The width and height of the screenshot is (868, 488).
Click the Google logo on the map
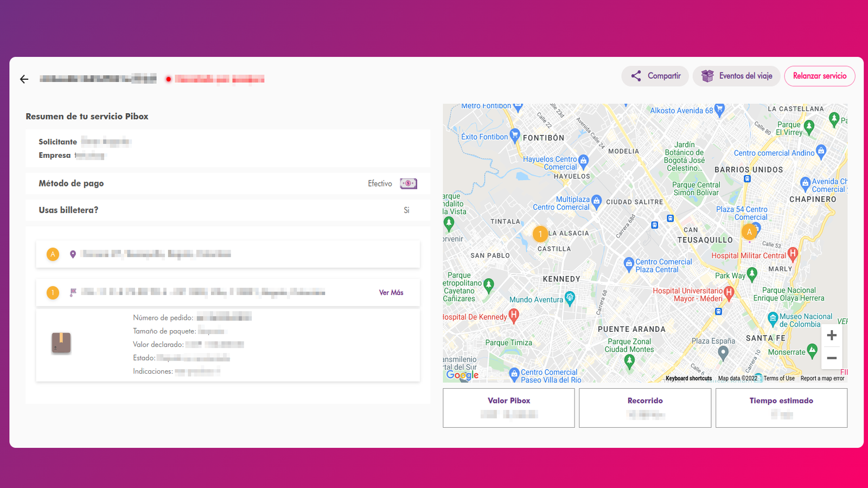click(462, 375)
